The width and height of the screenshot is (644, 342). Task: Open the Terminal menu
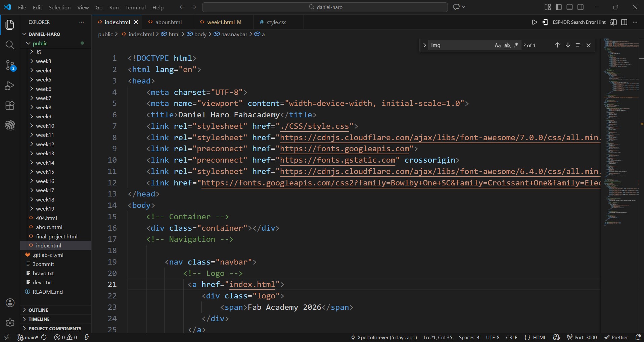135,7
